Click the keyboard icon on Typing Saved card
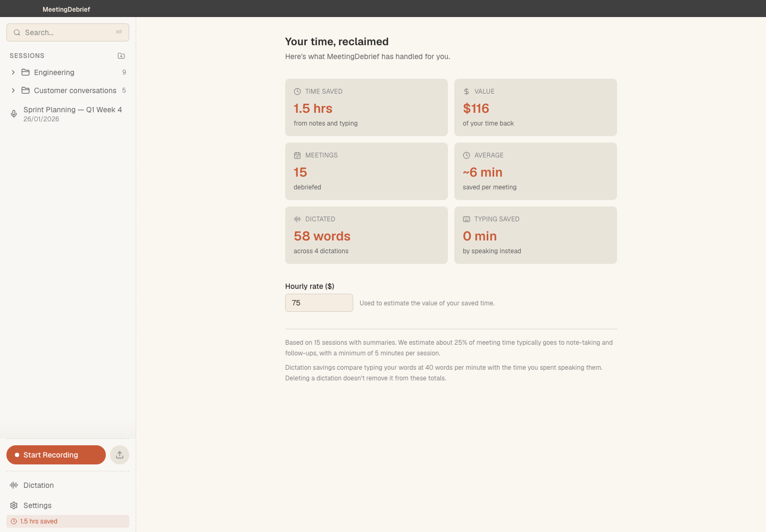The height and width of the screenshot is (532, 766). 467,219
